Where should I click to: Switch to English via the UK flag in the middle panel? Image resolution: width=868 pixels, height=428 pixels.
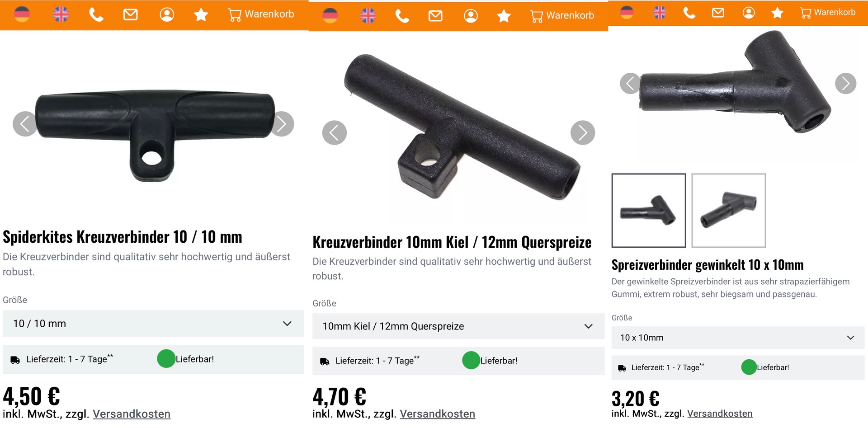coord(368,16)
